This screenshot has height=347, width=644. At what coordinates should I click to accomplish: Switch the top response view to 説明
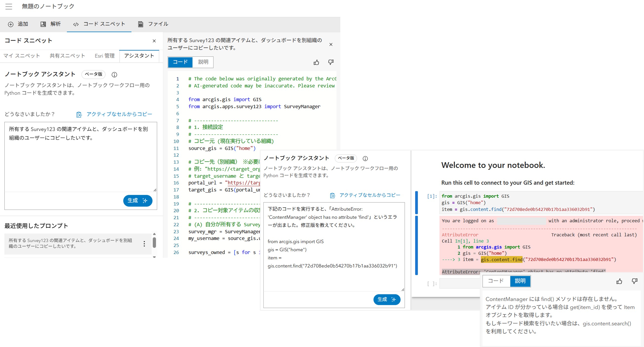pyautogui.click(x=203, y=62)
